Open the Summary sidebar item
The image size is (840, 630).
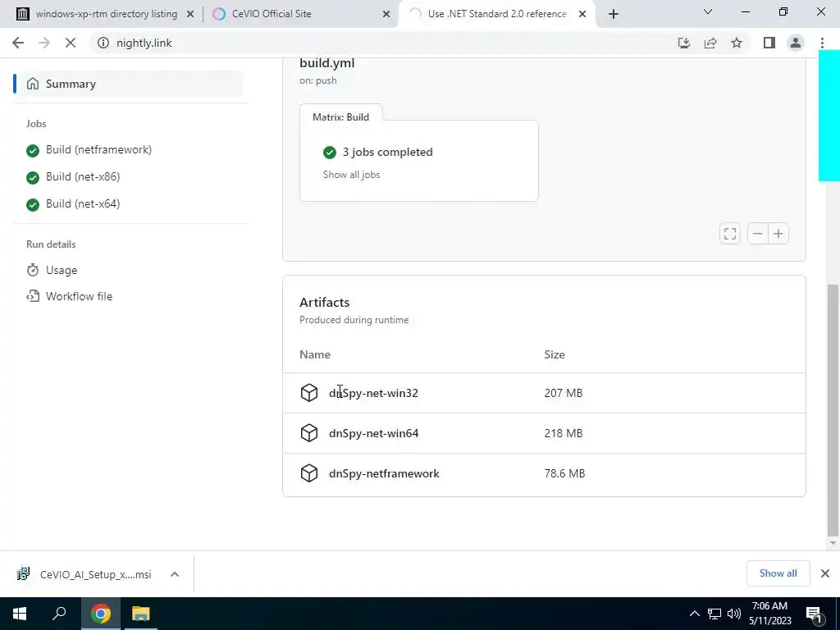coord(129,84)
